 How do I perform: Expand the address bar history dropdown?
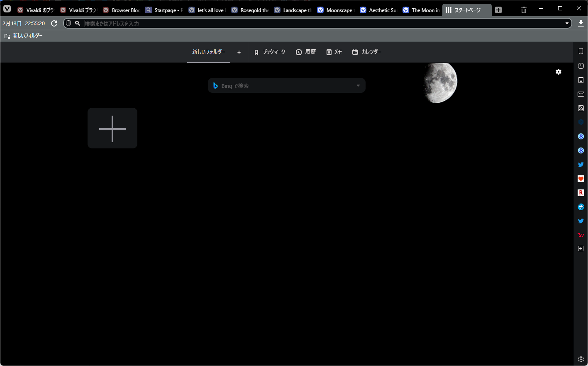[x=567, y=24]
